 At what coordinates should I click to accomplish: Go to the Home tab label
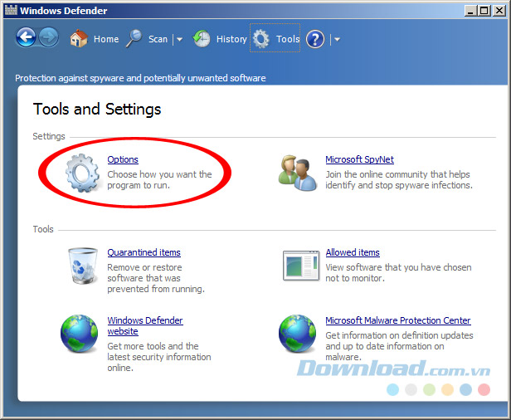click(x=106, y=39)
